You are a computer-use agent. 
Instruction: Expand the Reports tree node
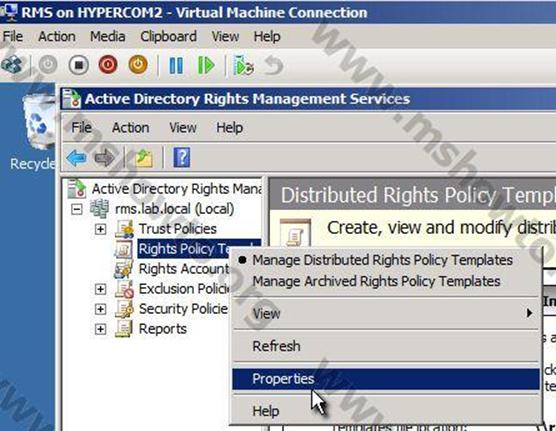100,329
